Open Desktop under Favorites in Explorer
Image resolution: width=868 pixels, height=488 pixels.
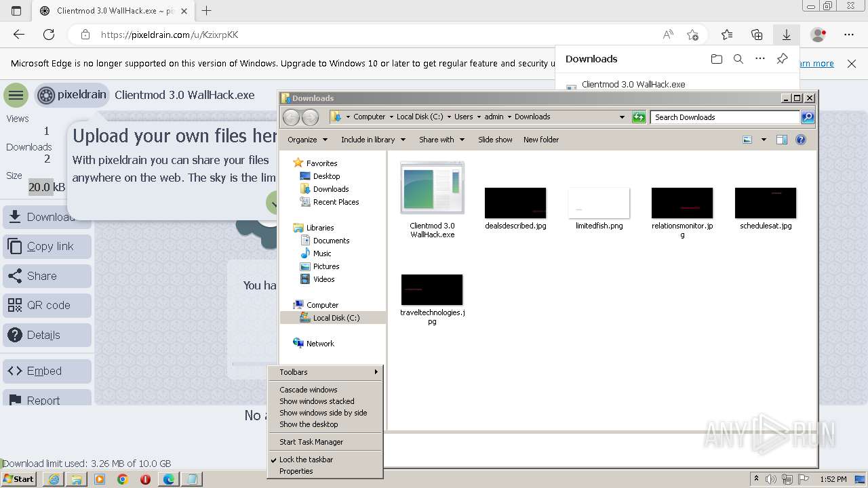click(326, 176)
